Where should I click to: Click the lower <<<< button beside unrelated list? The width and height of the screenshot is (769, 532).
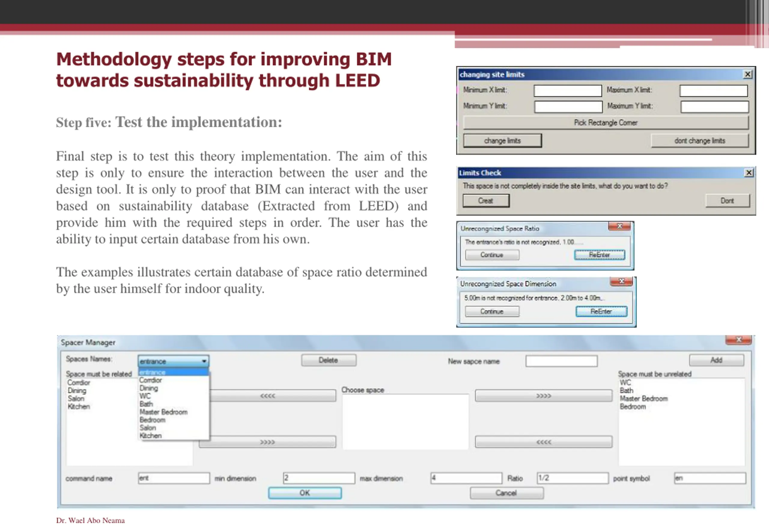544,442
